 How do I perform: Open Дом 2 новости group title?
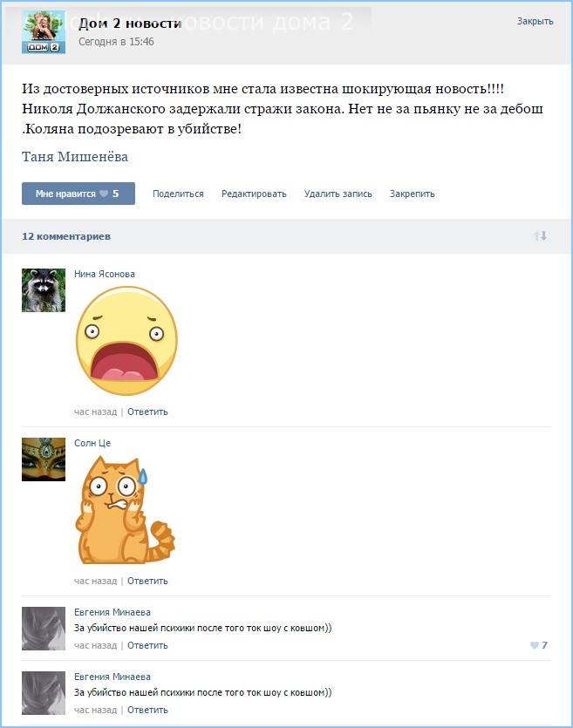coord(130,24)
